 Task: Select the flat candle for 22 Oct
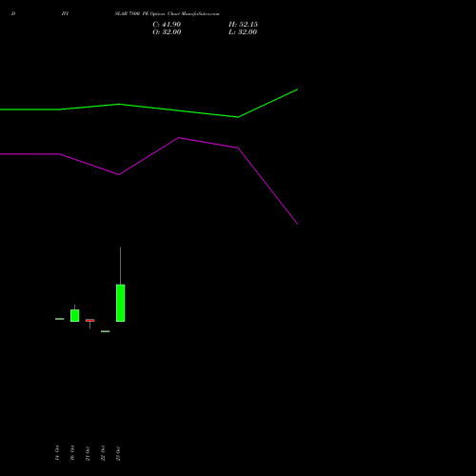(105, 331)
